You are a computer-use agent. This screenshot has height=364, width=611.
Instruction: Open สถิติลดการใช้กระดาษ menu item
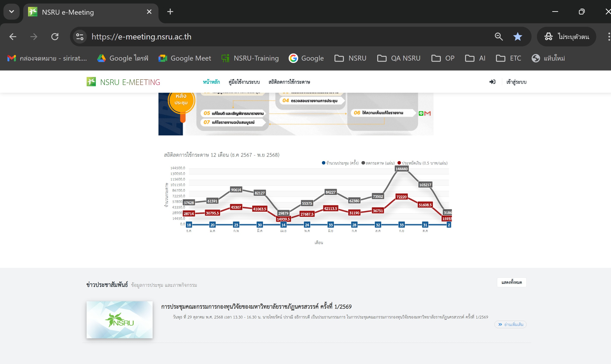289,82
